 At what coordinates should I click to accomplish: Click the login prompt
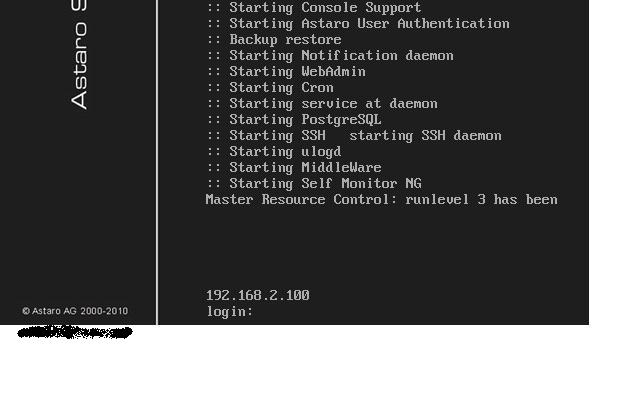(x=229, y=312)
